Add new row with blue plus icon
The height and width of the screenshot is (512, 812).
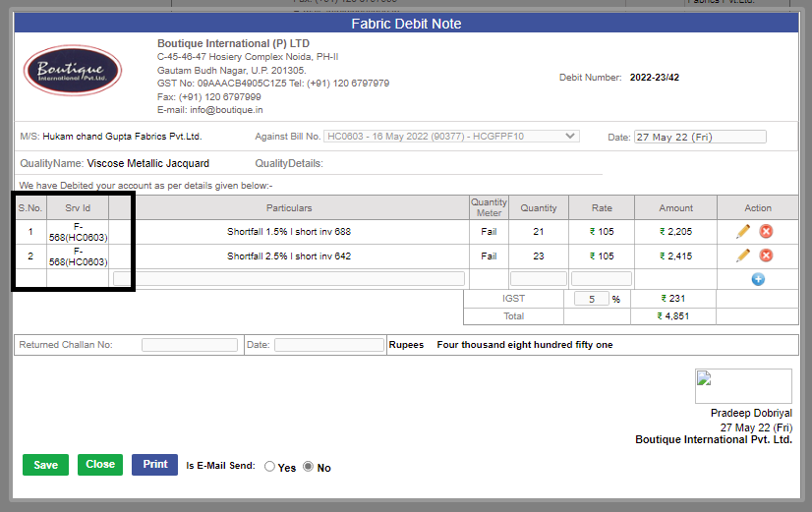pyautogui.click(x=758, y=279)
